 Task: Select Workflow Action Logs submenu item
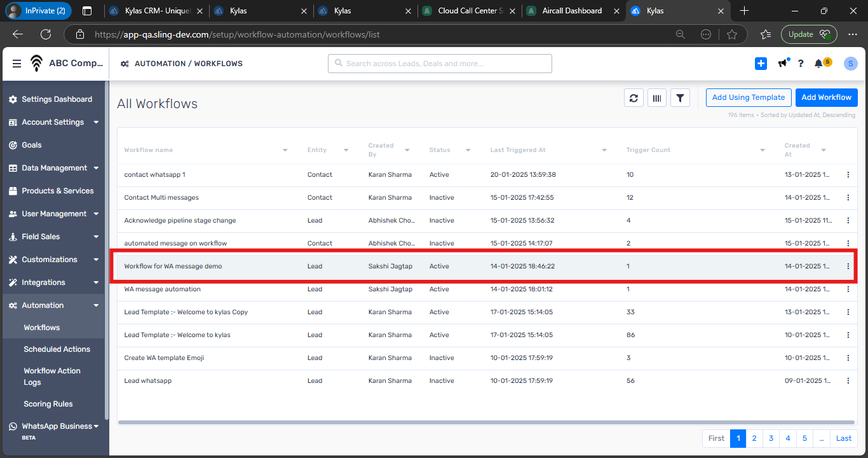pyautogui.click(x=52, y=377)
